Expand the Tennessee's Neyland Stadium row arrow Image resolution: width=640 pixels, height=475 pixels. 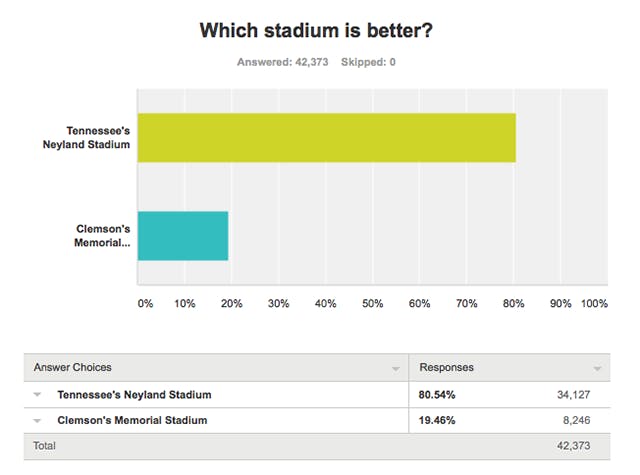(x=37, y=395)
